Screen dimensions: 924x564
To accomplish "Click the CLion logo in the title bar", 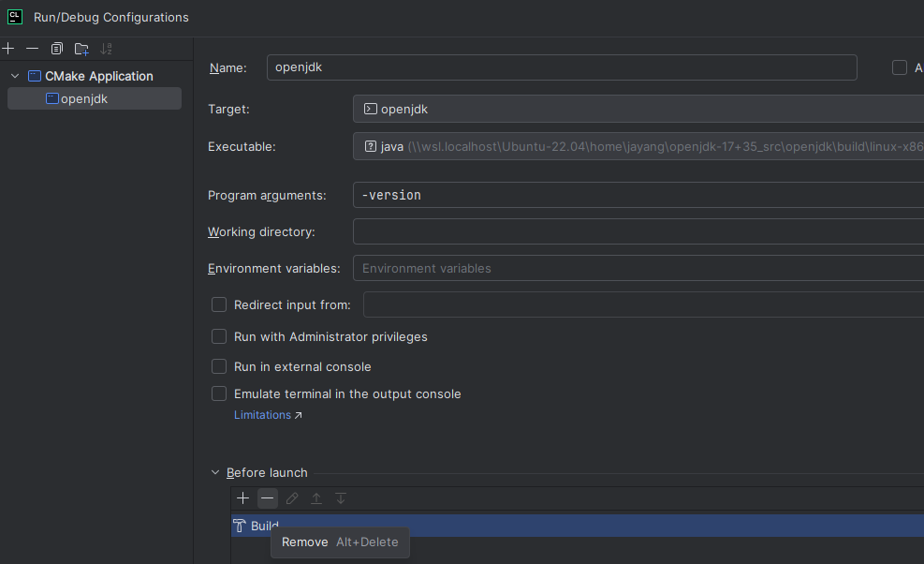I will pos(15,17).
